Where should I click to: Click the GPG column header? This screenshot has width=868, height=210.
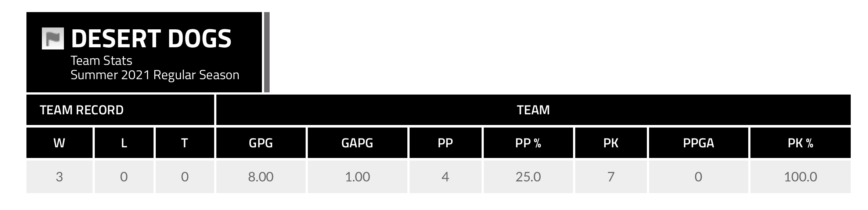pos(261,143)
